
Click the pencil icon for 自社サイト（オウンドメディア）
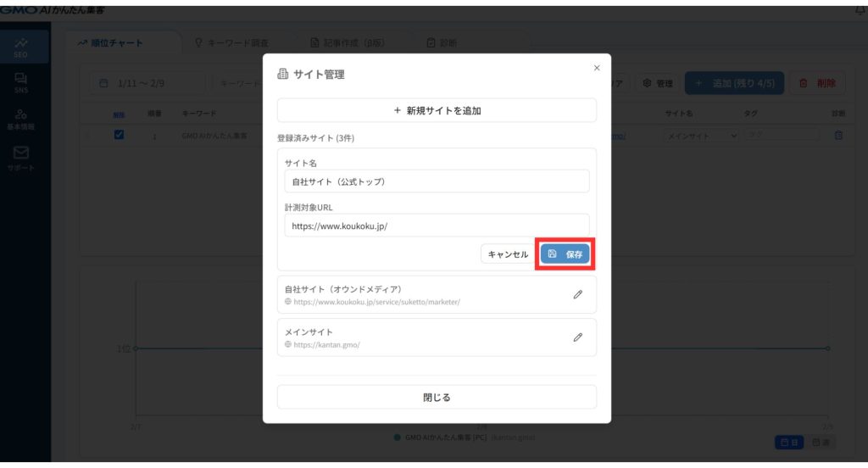coord(578,294)
